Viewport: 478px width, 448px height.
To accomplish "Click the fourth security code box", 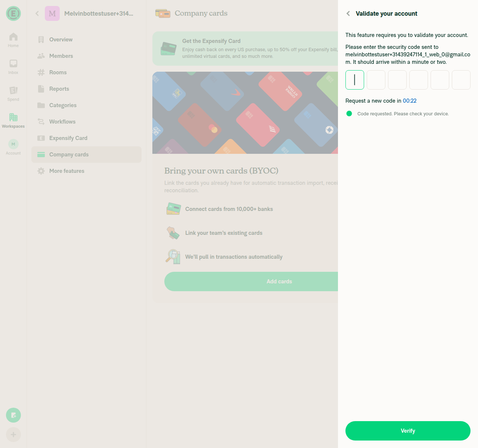I will pos(419,80).
